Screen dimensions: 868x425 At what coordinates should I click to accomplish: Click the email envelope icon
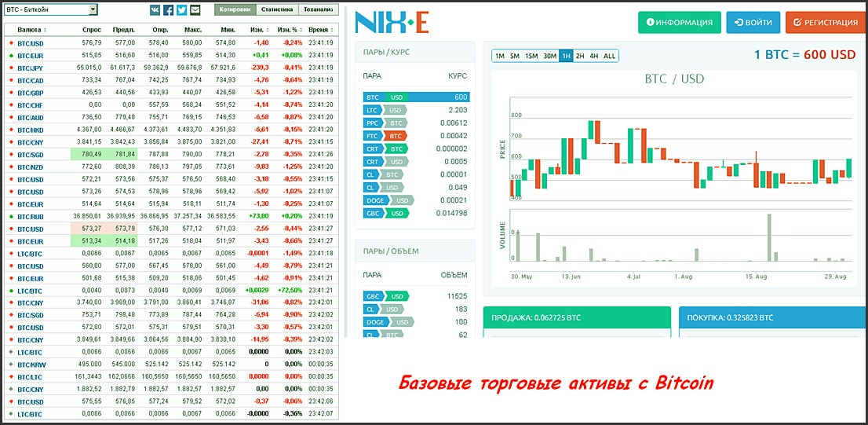(x=195, y=10)
